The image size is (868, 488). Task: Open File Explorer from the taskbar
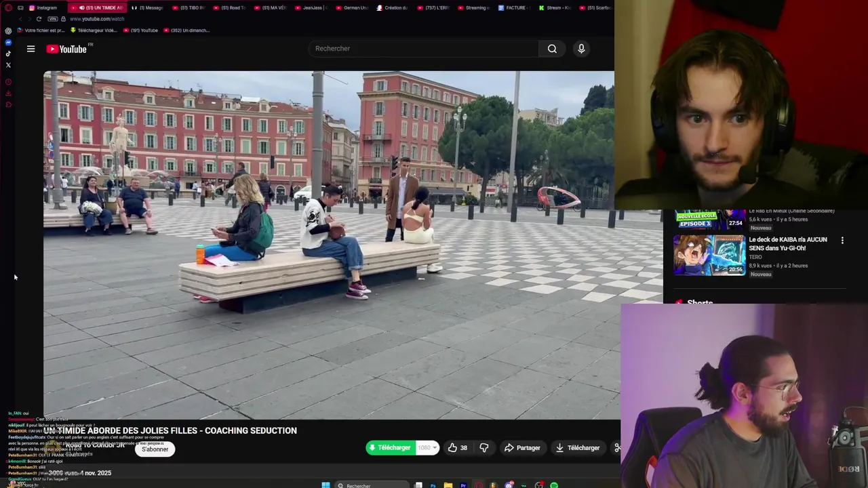448,485
